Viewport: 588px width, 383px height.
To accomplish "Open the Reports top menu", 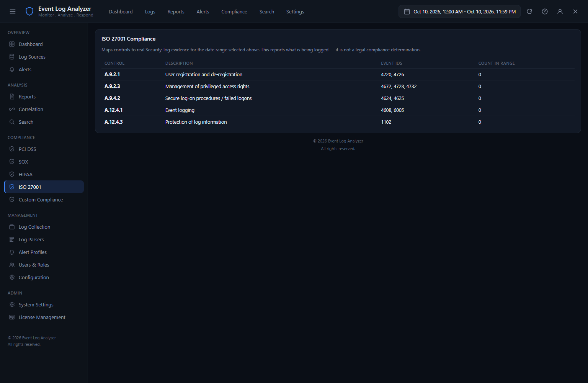I will point(176,11).
